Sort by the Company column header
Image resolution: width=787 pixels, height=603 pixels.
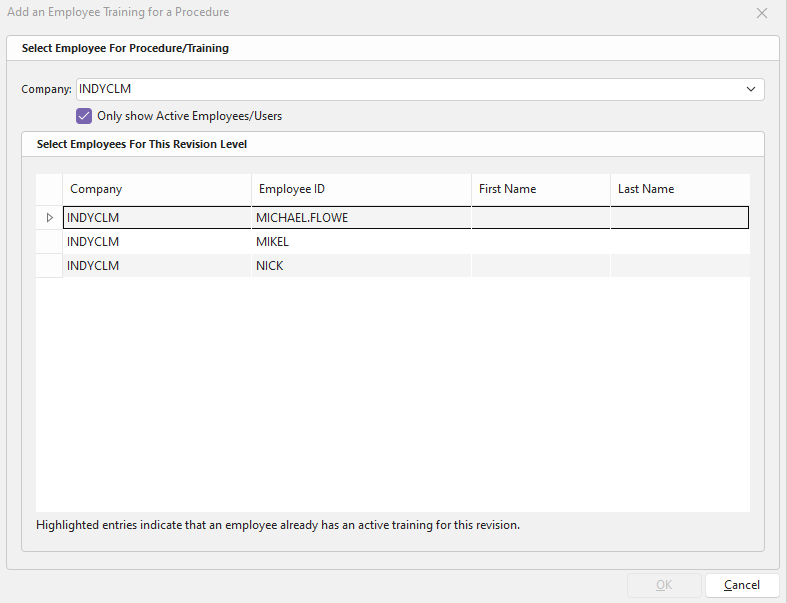[x=156, y=189]
